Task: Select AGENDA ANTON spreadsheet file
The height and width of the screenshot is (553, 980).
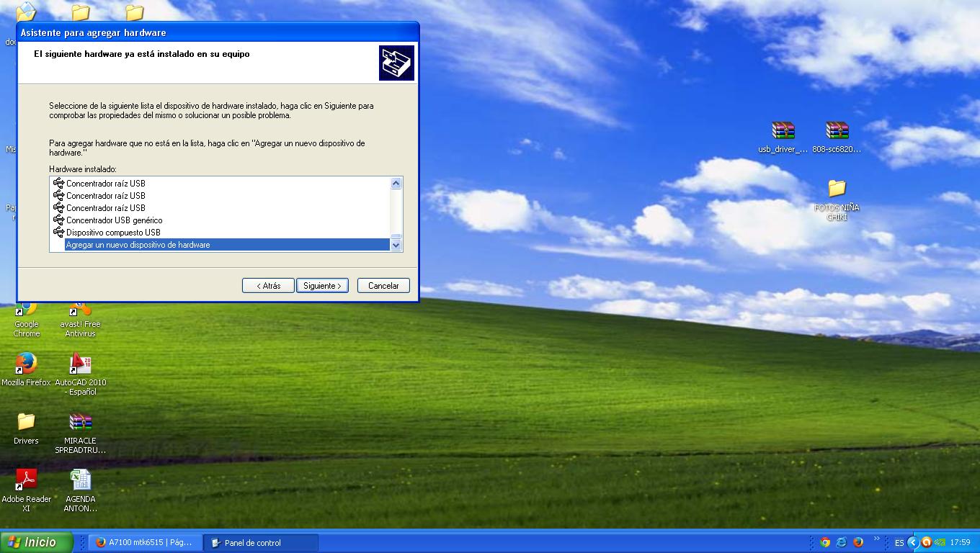Action: tap(80, 490)
